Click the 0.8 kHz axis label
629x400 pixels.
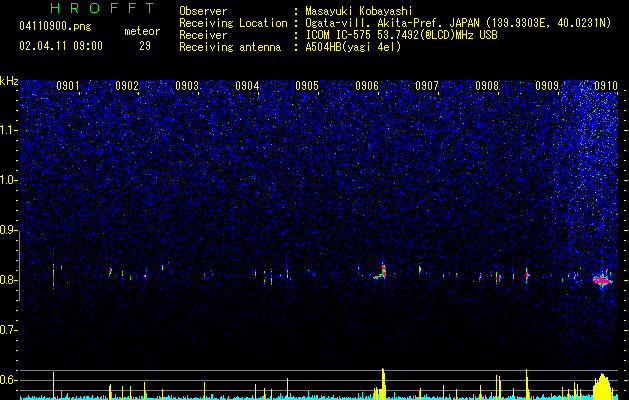pos(9,280)
